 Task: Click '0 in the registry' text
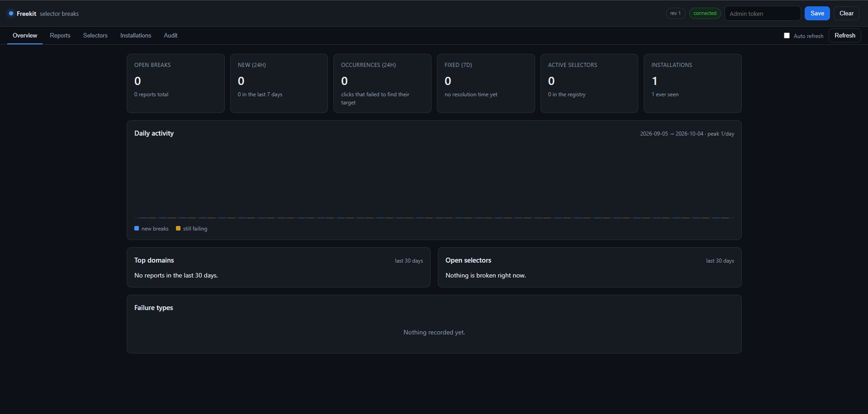[567, 94]
